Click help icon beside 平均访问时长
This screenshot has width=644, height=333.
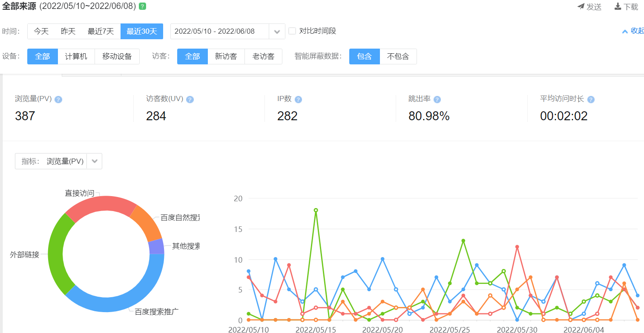point(591,99)
